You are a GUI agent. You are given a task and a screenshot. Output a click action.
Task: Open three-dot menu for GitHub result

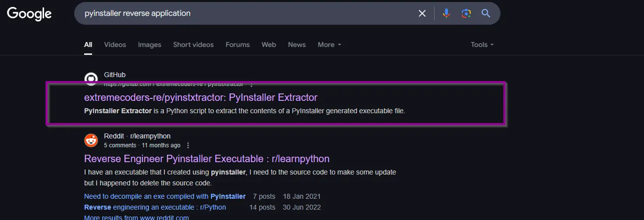[251, 85]
